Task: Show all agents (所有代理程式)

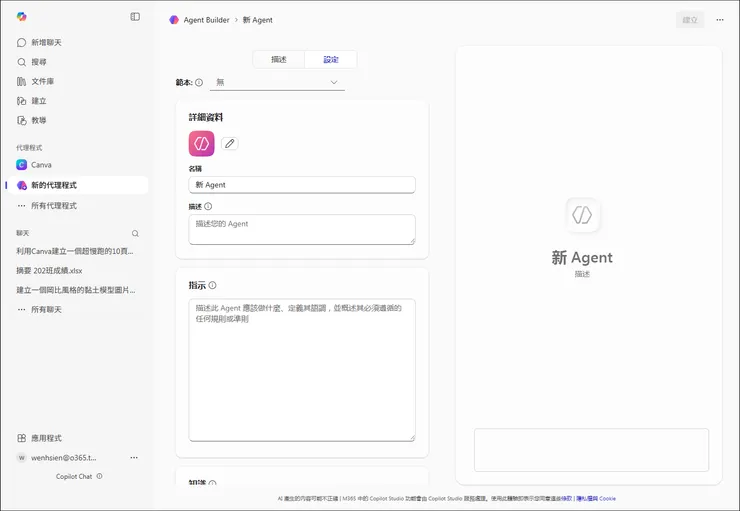Action: point(47,206)
